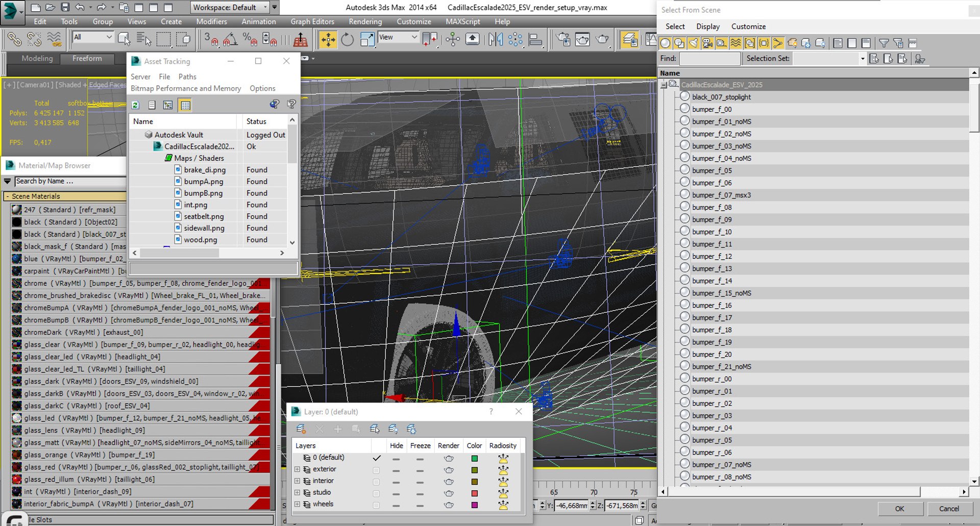Viewport: 980px width, 526px height.
Task: Collapse CadillacEscalade_ESV_2025 tree node
Action: pyautogui.click(x=664, y=85)
